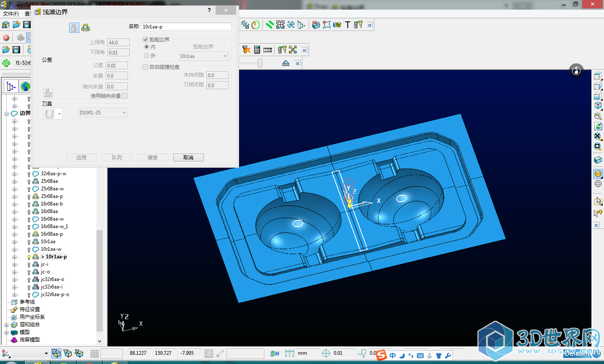The width and height of the screenshot is (604, 364).
Task: Click the red record ball icon
Action: coord(6,38)
